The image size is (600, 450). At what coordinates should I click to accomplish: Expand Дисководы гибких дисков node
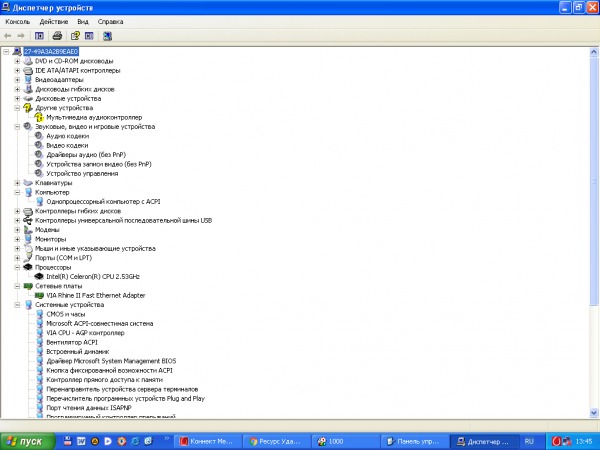[x=17, y=89]
